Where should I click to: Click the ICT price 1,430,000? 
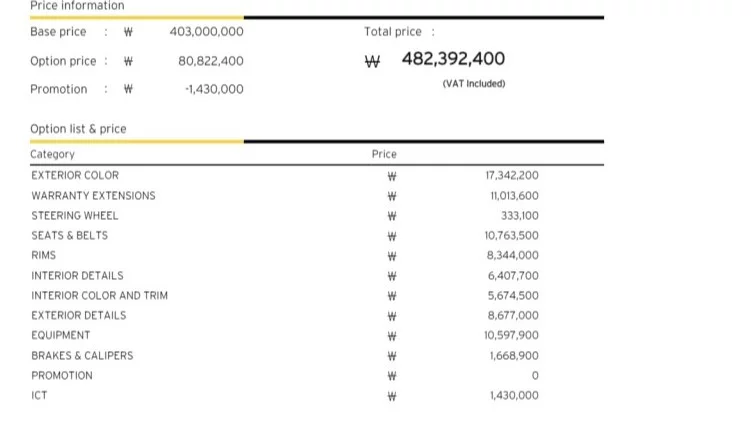pos(514,395)
